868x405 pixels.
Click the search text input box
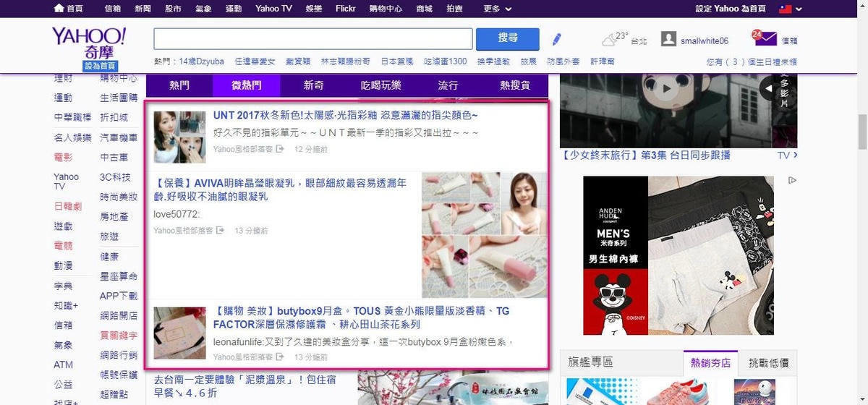coord(313,39)
